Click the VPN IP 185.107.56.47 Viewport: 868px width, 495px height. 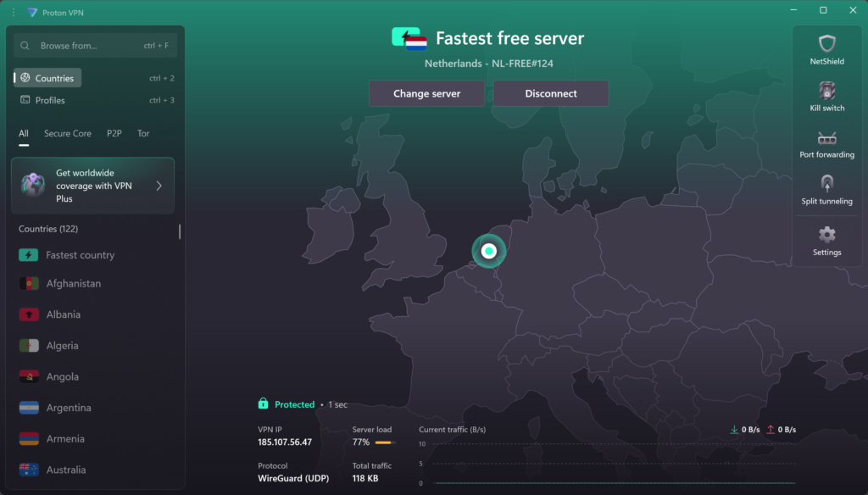click(x=285, y=442)
